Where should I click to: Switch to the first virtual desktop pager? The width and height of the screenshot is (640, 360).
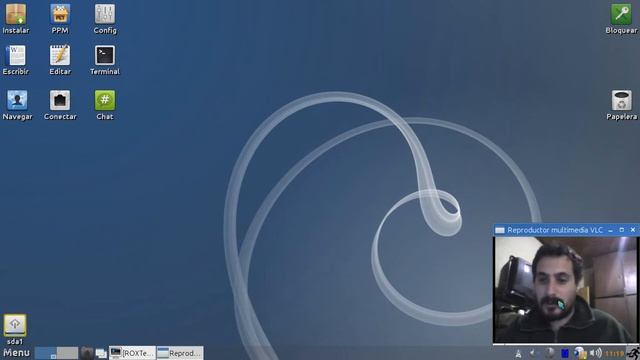point(46,353)
